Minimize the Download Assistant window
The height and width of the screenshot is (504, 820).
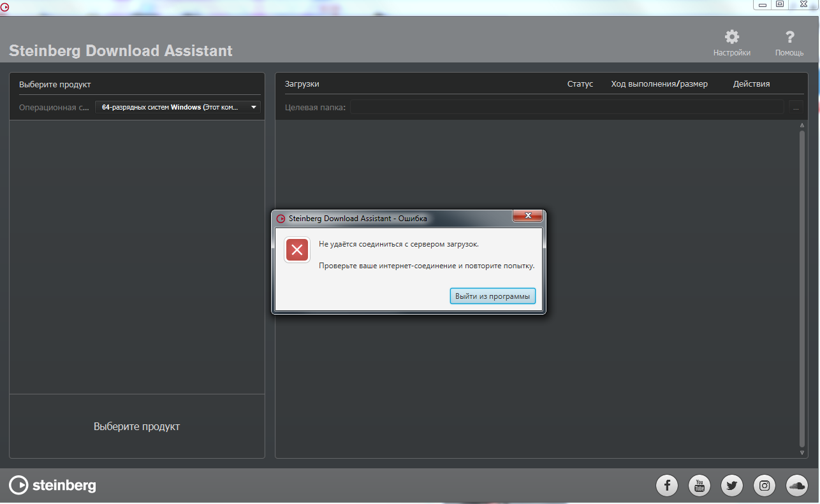[763, 4]
